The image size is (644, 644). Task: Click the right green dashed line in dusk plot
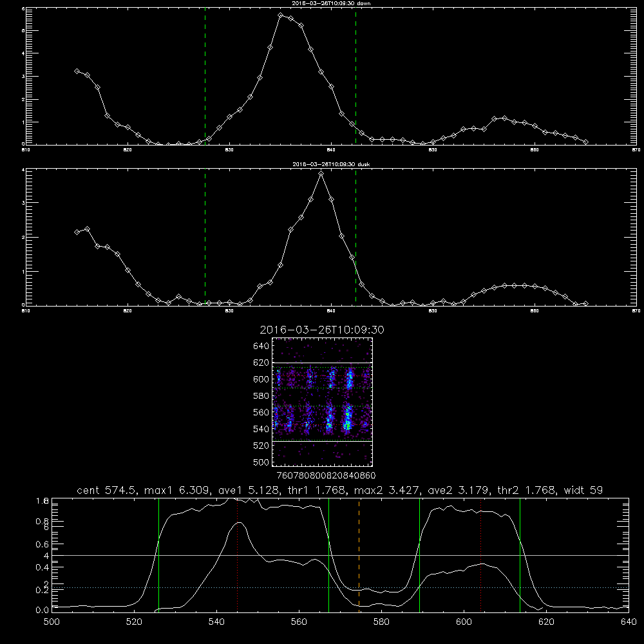tap(355, 238)
